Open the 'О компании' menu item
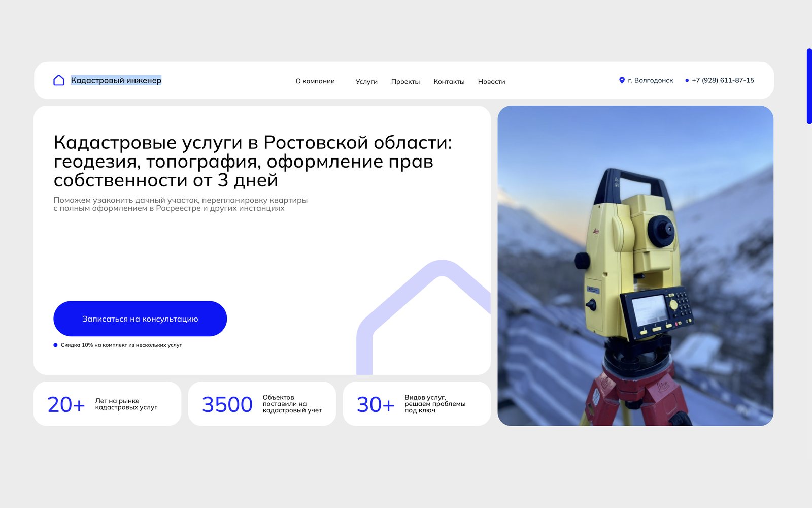Viewport: 812px width, 508px height. tap(315, 81)
